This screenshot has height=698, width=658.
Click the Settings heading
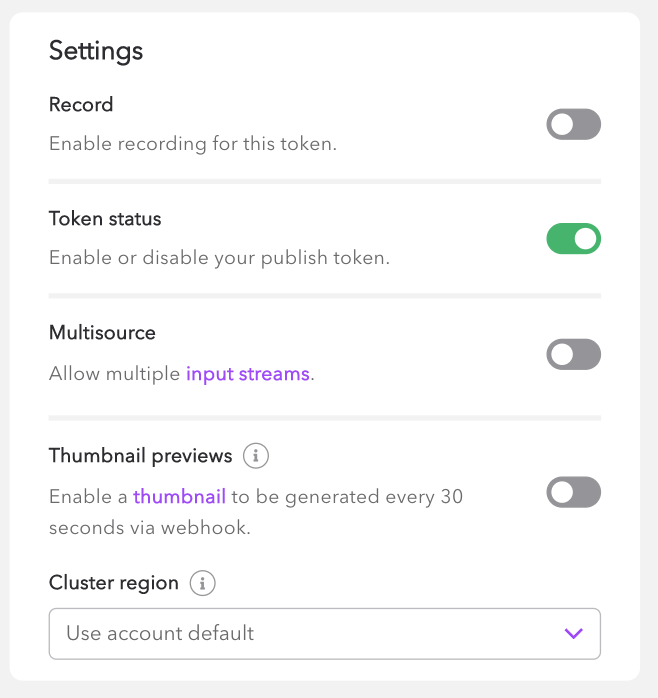click(96, 51)
